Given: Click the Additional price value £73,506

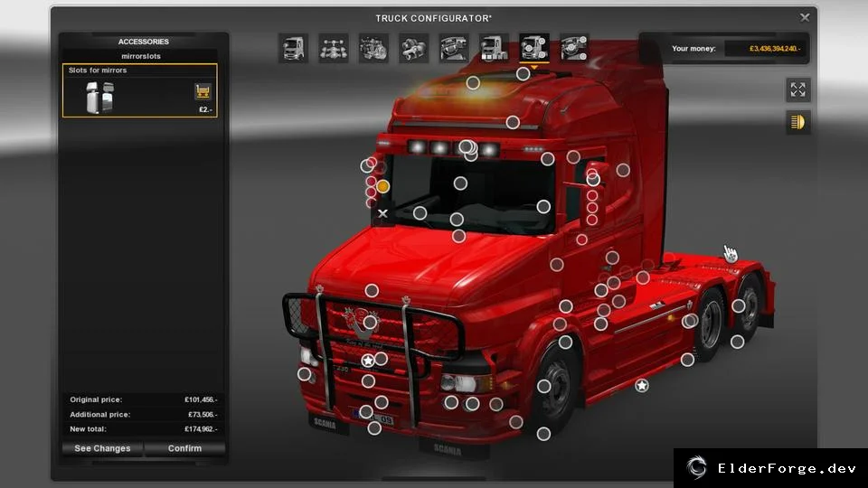Looking at the screenshot, I should pos(203,415).
